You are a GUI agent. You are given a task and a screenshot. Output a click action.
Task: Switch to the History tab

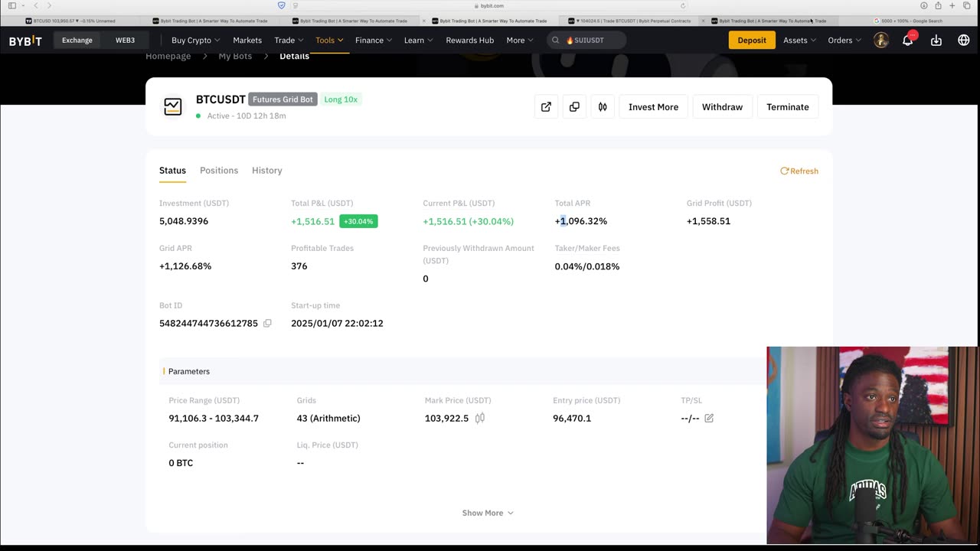pos(267,171)
